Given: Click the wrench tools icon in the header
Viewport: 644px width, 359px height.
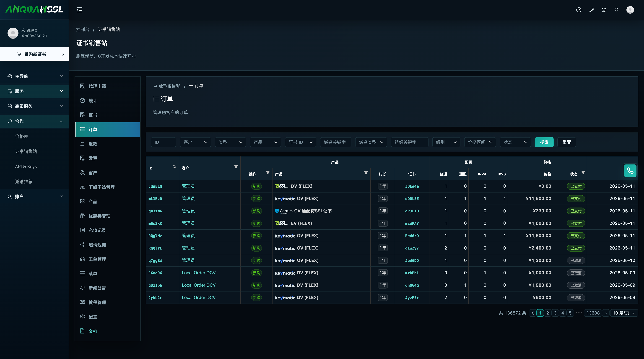Looking at the screenshot, I should tap(591, 10).
